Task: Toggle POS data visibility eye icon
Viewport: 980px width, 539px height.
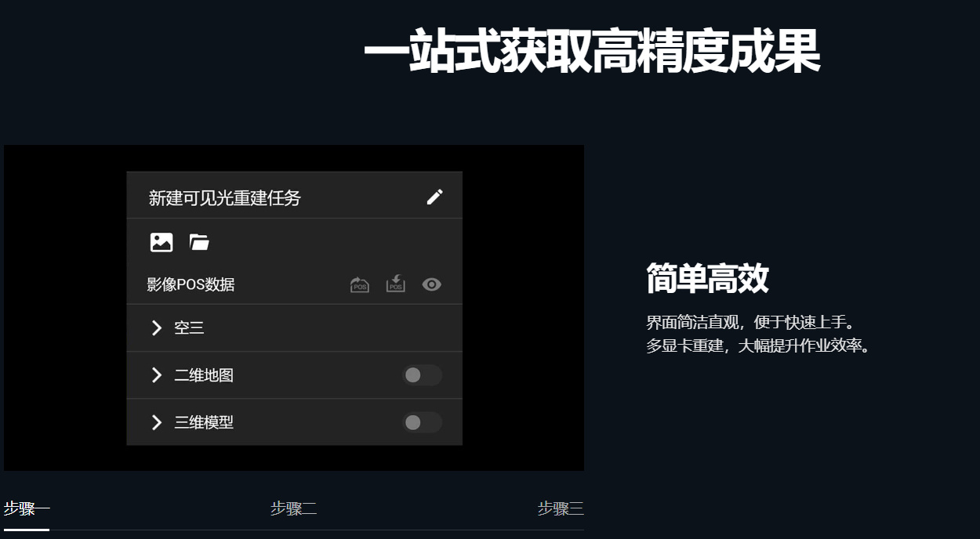Action: (x=432, y=284)
